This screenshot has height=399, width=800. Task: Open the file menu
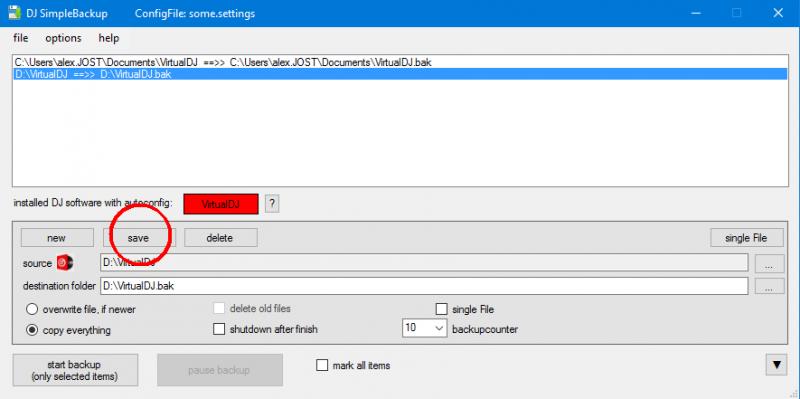pyautogui.click(x=21, y=38)
